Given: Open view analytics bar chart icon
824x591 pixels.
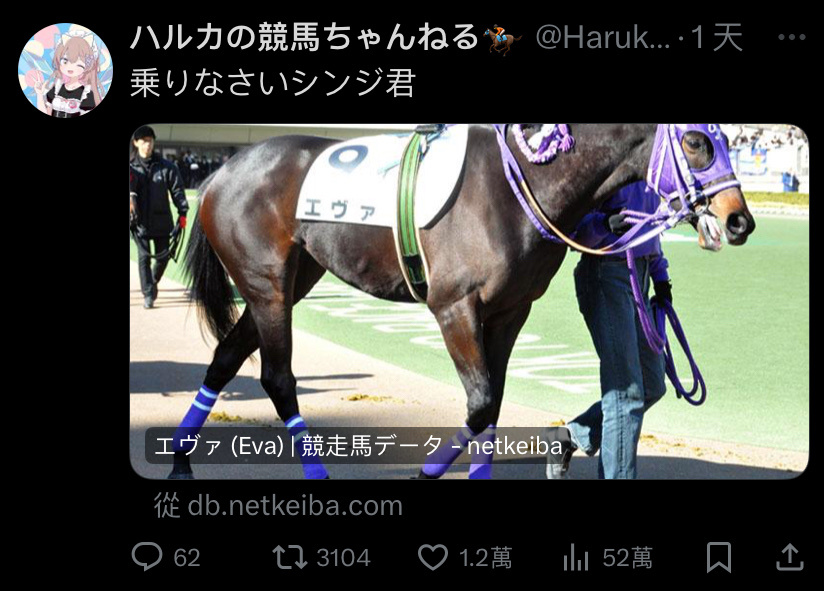Looking at the screenshot, I should pyautogui.click(x=575, y=557).
